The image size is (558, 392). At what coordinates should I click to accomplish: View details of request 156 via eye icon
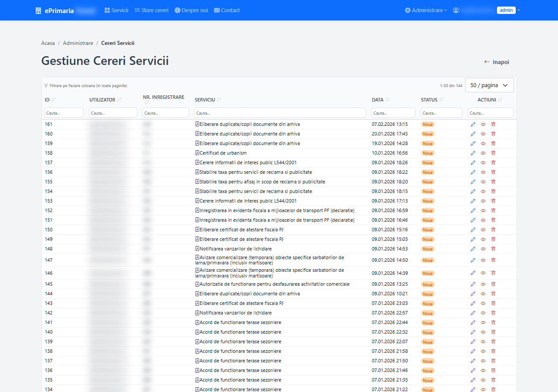coord(483,172)
